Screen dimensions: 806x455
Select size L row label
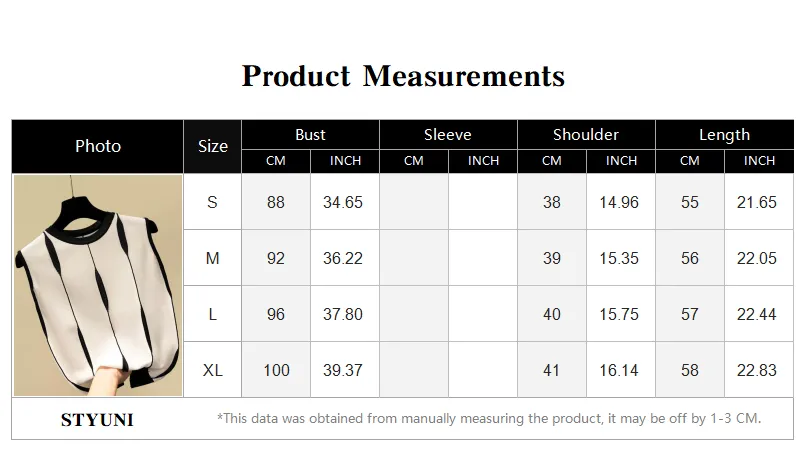click(x=212, y=314)
